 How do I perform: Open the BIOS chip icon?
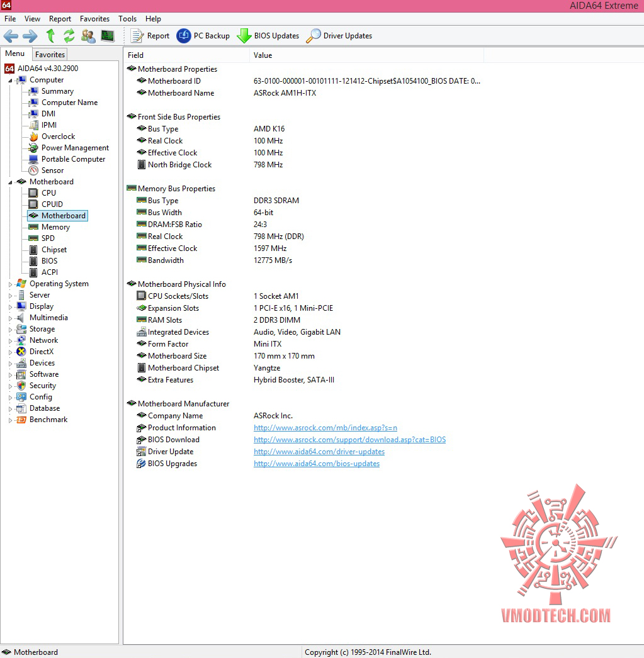click(x=33, y=261)
